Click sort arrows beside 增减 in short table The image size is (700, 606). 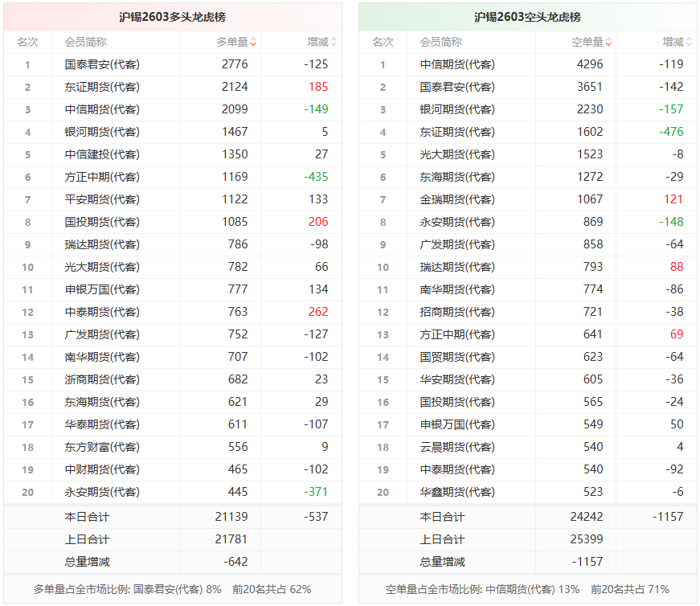coord(689,43)
